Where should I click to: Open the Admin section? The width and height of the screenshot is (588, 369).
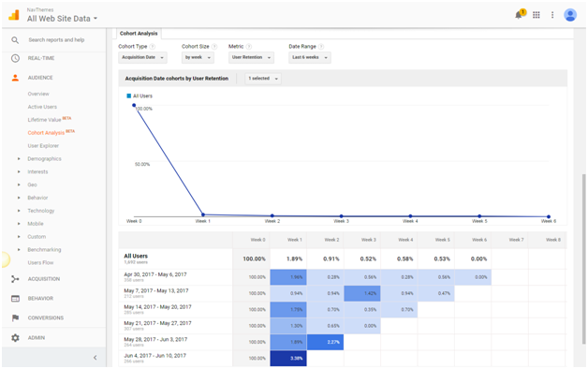pos(36,338)
